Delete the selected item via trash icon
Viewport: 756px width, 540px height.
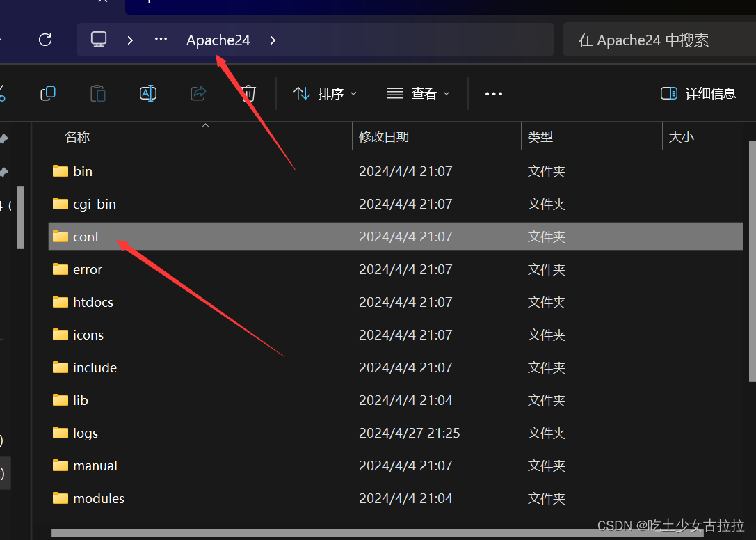coord(248,93)
